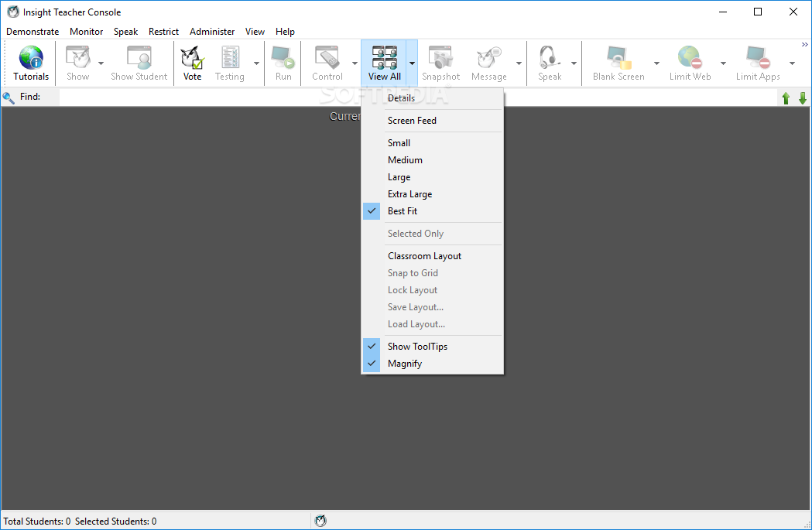Viewport: 812px width, 530px height.
Task: Click the Speak headset icon
Action: 550,57
